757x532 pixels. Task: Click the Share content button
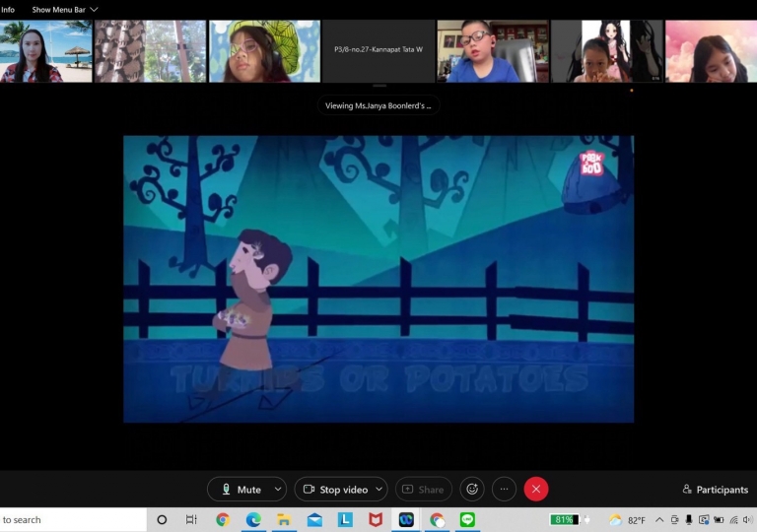point(424,489)
